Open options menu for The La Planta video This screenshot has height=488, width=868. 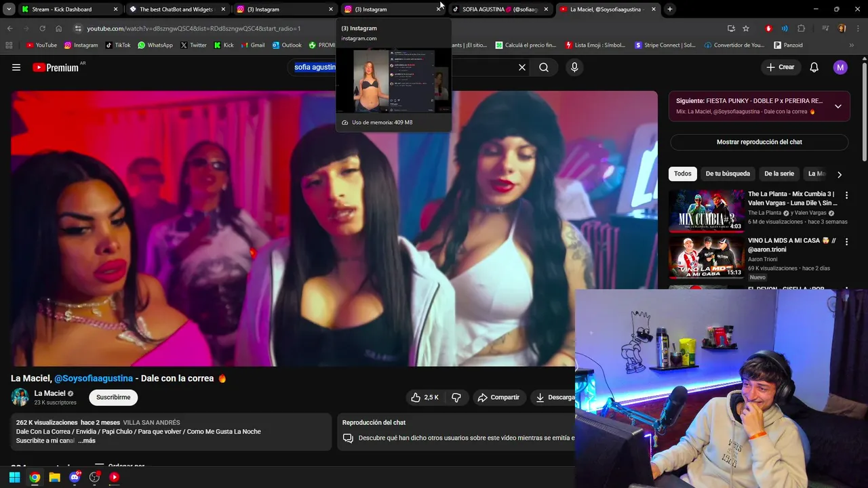(x=846, y=195)
